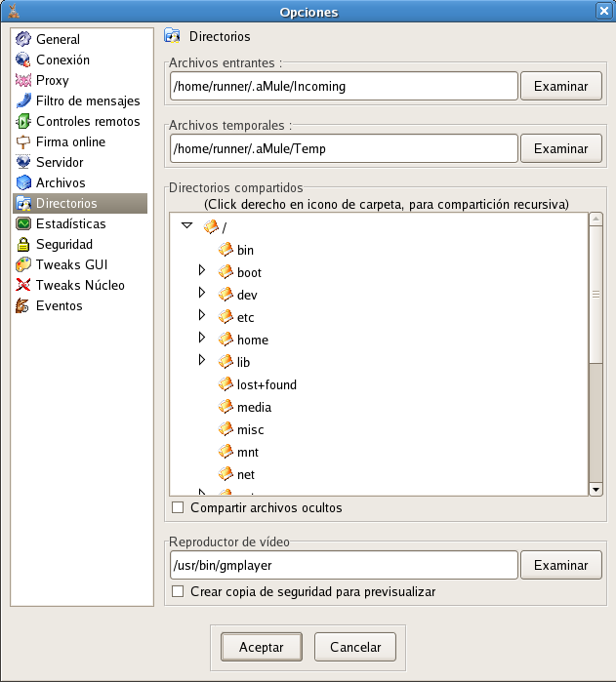Select the Controles remotos icon

click(x=23, y=122)
